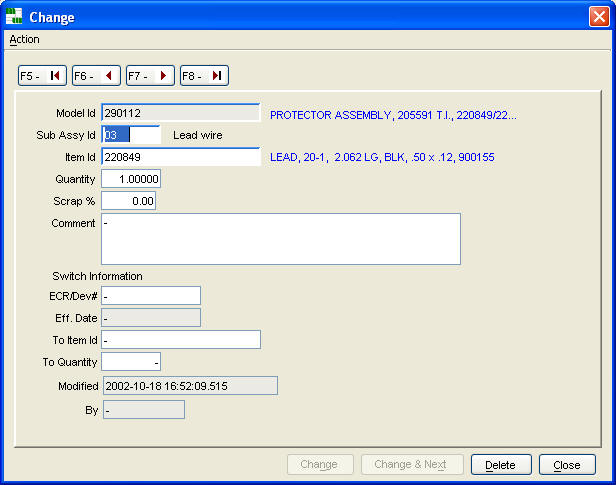Jump to last record with F8 button
The width and height of the screenshot is (616, 485).
pos(204,75)
